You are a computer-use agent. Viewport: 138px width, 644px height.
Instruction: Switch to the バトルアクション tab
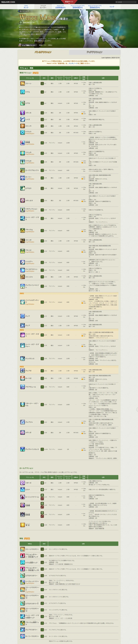tap(43, 52)
